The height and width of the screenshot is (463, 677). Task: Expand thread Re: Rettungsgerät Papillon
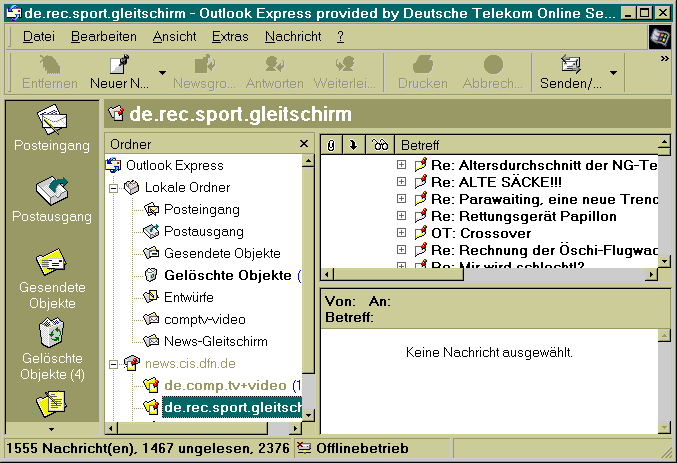[401, 216]
